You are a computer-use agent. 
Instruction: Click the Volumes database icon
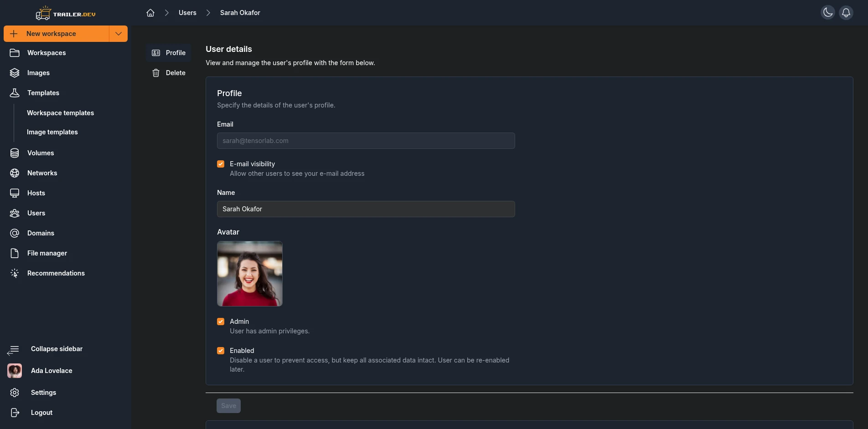(x=15, y=153)
